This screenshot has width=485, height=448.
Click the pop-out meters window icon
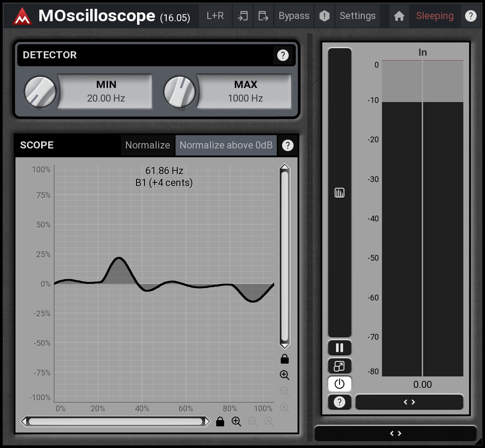click(x=339, y=366)
